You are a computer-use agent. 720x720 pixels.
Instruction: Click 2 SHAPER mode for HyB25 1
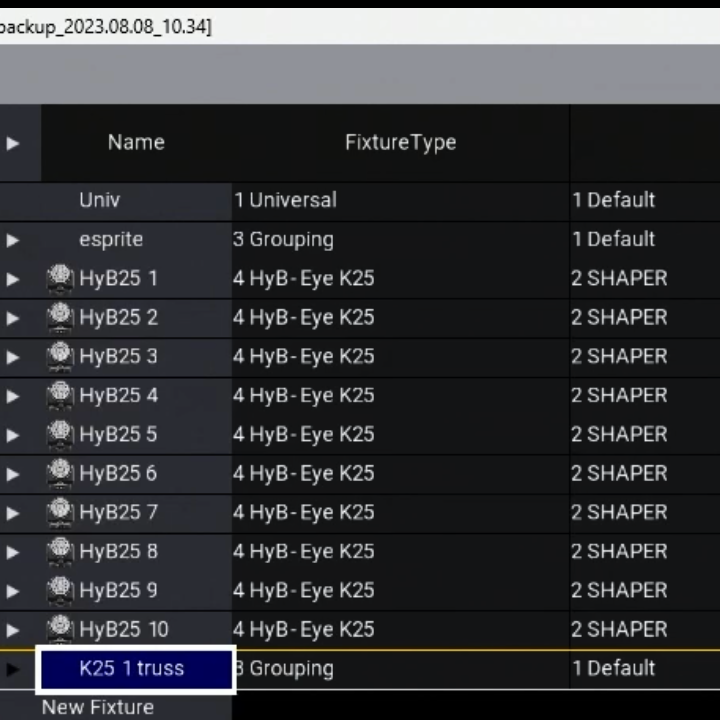click(x=645, y=279)
